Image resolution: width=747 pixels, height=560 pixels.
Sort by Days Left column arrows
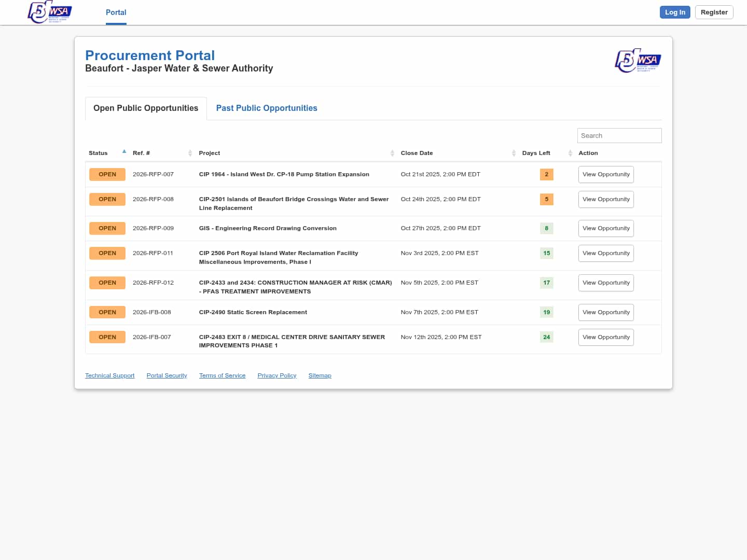(x=570, y=153)
